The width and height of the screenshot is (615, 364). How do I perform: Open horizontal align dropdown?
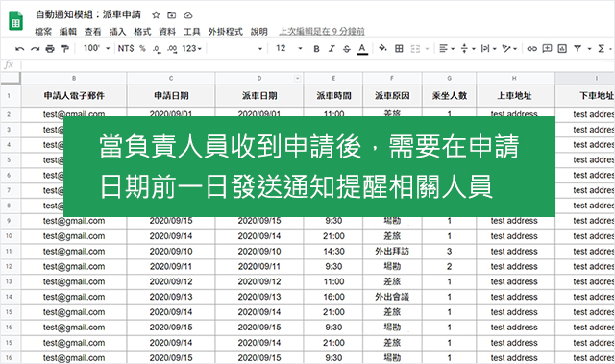pos(447,48)
